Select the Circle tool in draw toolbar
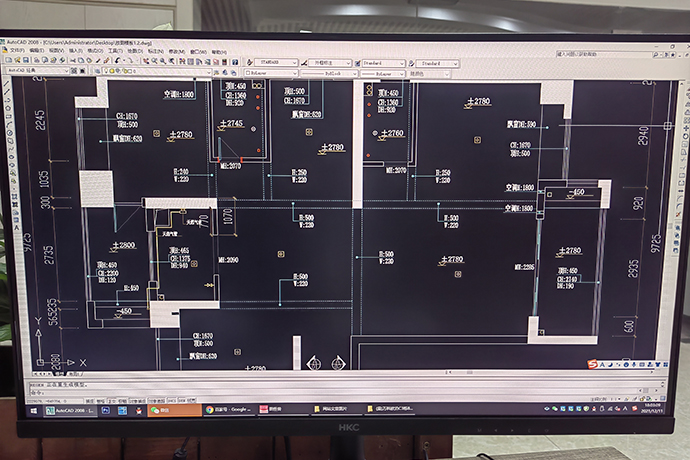The width and height of the screenshot is (690, 460). 10,133
